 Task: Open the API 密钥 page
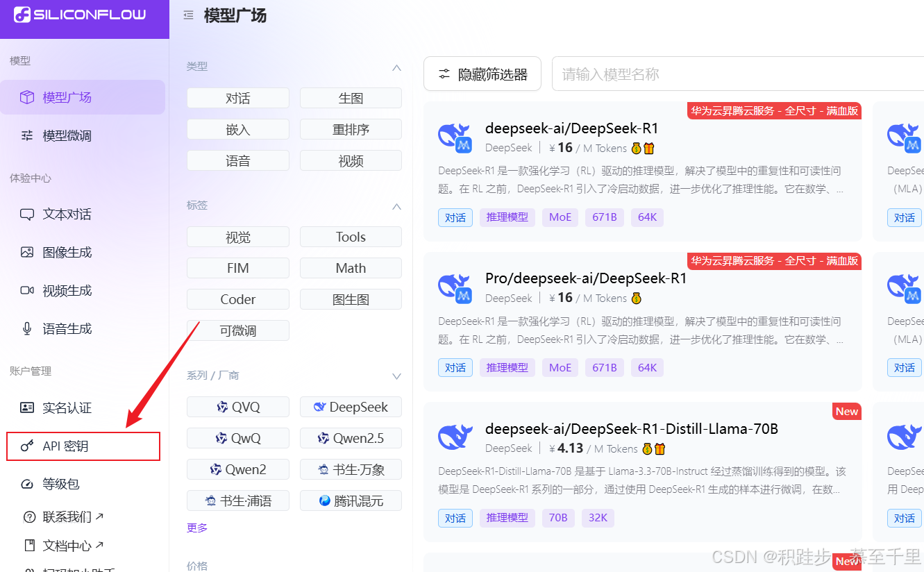pos(83,446)
